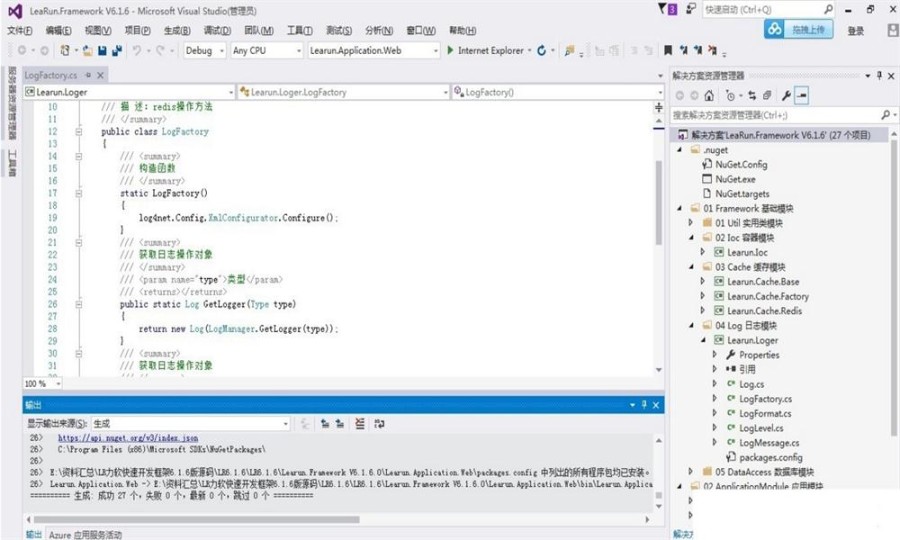Image resolution: width=900 pixels, height=540 pixels.
Task: Click navigate backward icon in main toolbar
Action: coord(22,50)
